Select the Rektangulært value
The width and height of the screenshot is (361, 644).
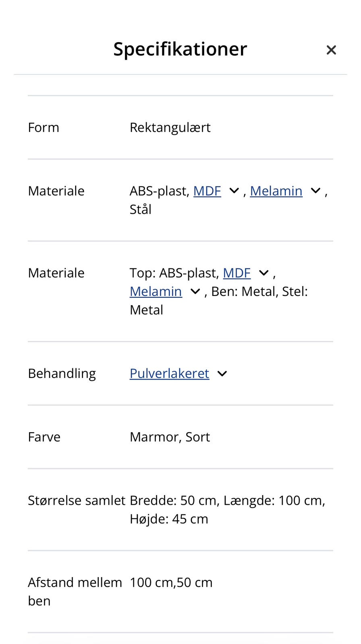[170, 128]
